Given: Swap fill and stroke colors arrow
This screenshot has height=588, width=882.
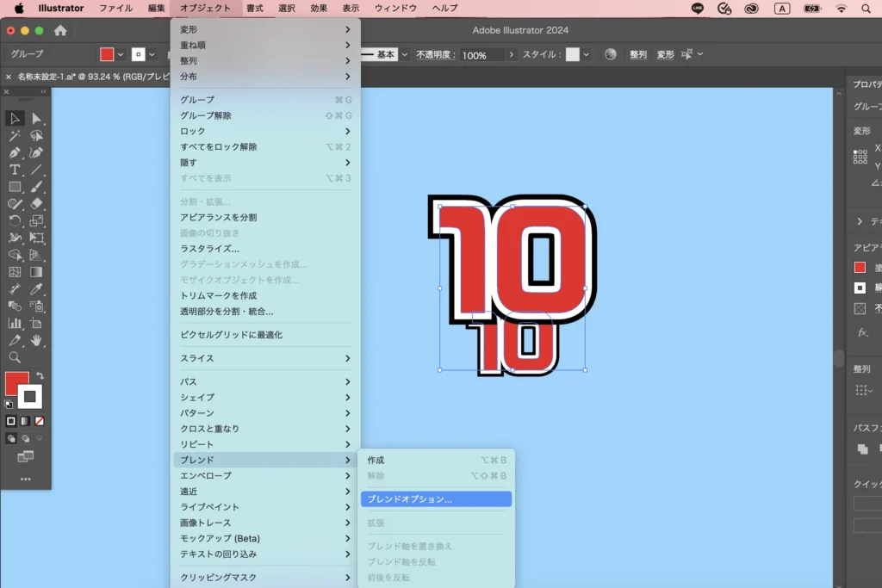Looking at the screenshot, I should click(x=40, y=376).
